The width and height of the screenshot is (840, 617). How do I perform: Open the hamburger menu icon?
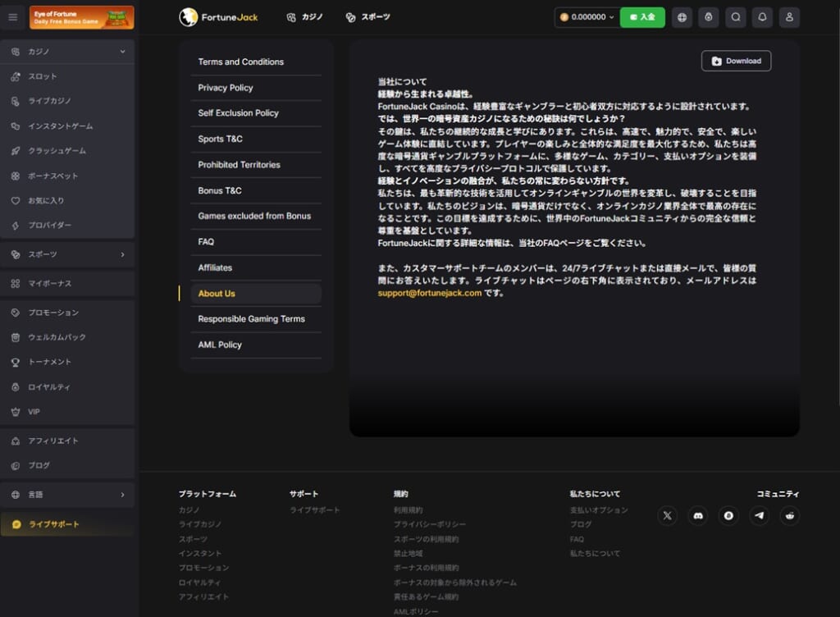pyautogui.click(x=13, y=17)
